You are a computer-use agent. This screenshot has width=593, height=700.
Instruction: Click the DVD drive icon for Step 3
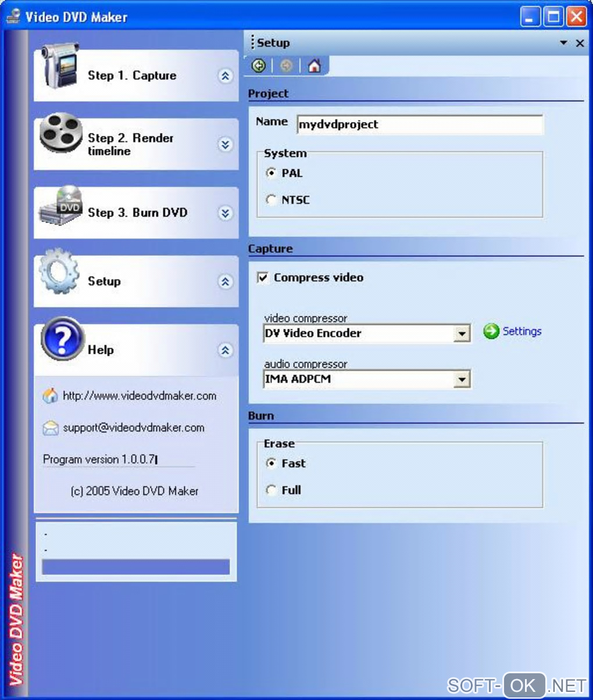[60, 205]
